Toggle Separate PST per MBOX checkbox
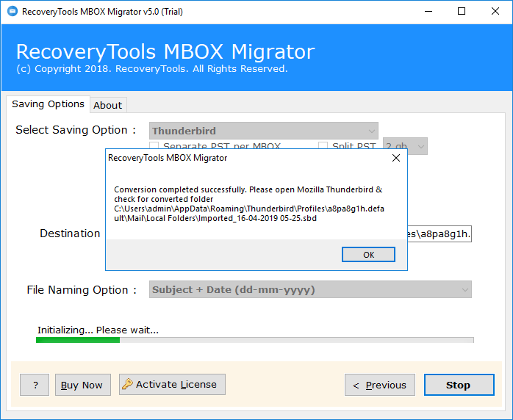The image size is (513, 420). click(x=154, y=145)
